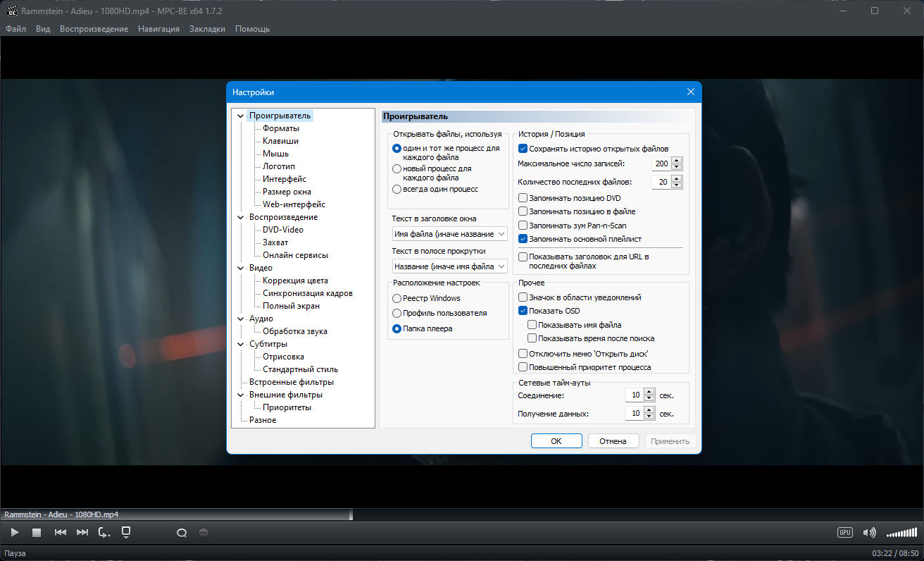This screenshot has width=924, height=561.
Task: Open 'Текст в заголовке окна' dropdown
Action: (449, 233)
